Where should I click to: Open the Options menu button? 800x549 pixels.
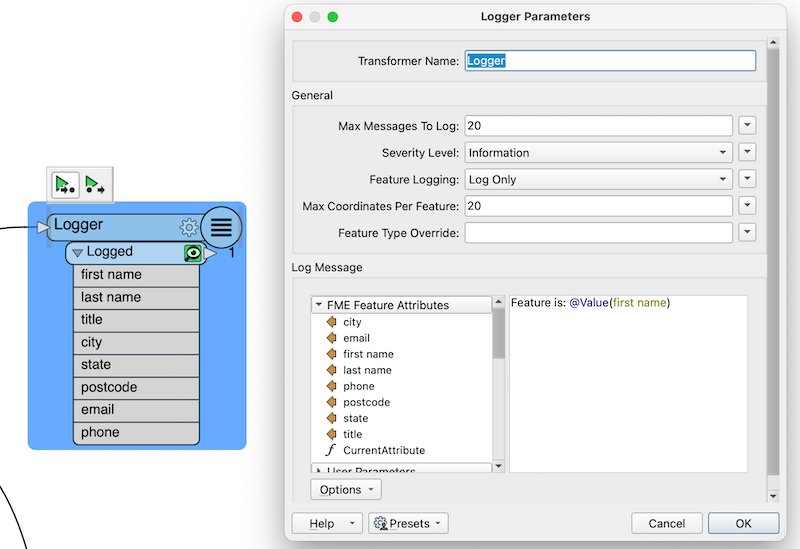pyautogui.click(x=346, y=490)
